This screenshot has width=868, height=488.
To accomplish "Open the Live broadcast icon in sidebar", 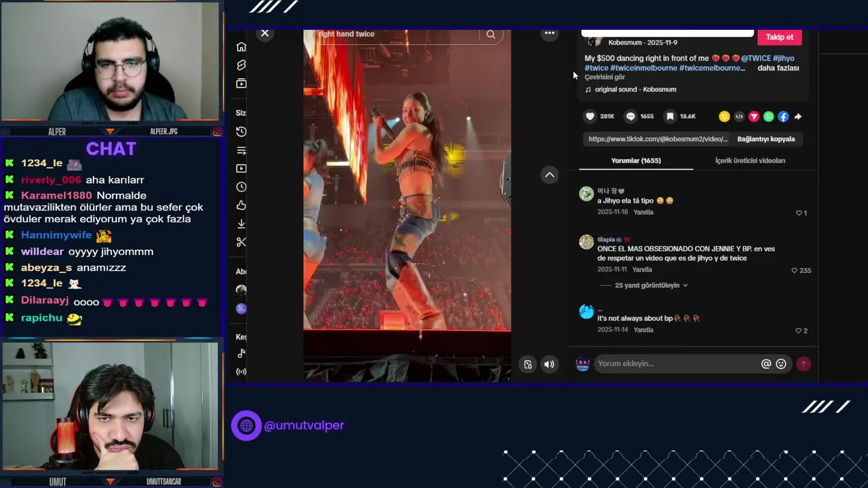I will 241,371.
